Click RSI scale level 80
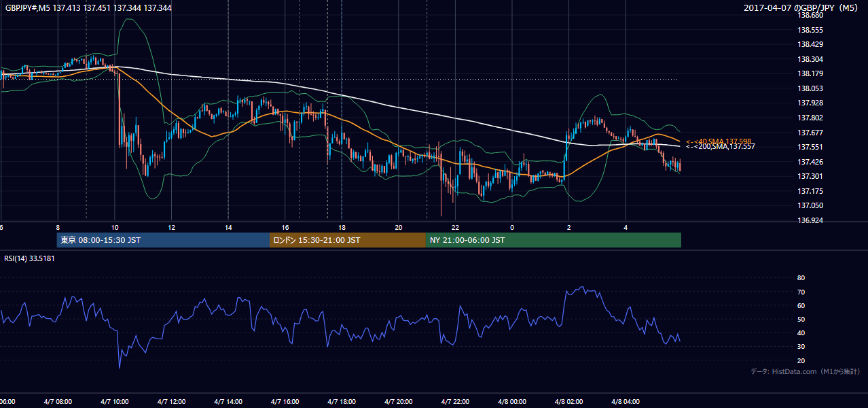The image size is (868, 408). point(801,278)
